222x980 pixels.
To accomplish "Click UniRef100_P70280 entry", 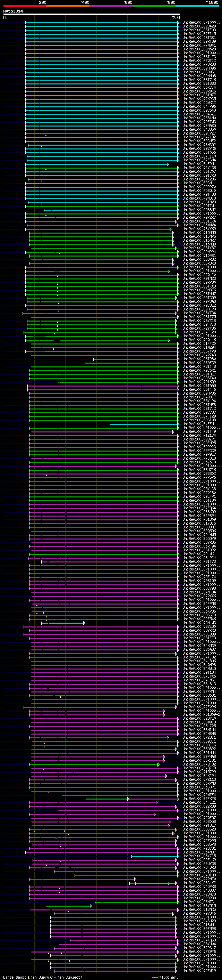I will coord(199,493).
